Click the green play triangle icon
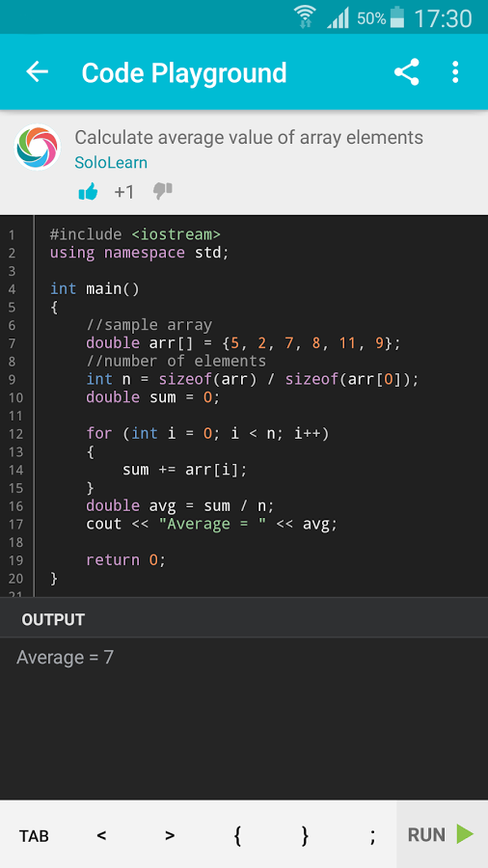 [x=465, y=834]
